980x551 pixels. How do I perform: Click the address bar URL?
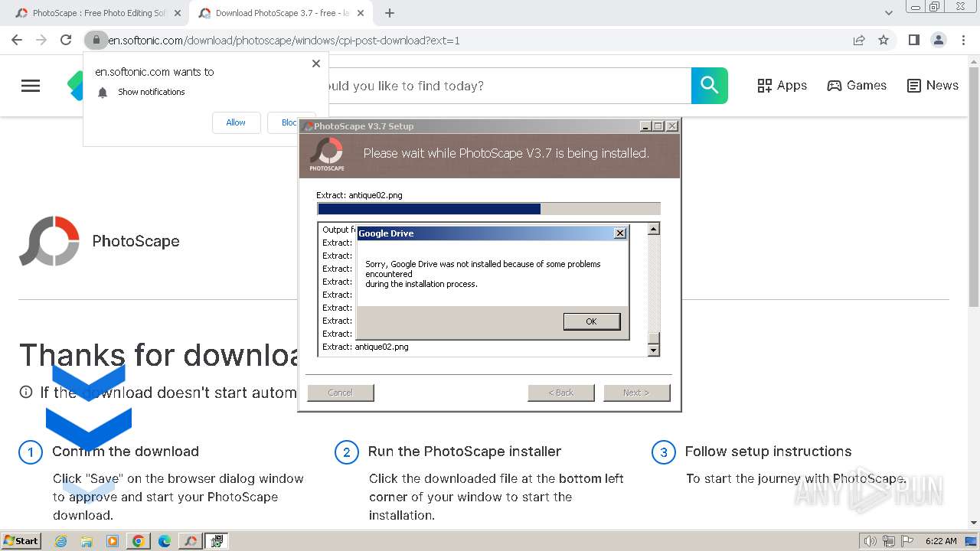283,41
